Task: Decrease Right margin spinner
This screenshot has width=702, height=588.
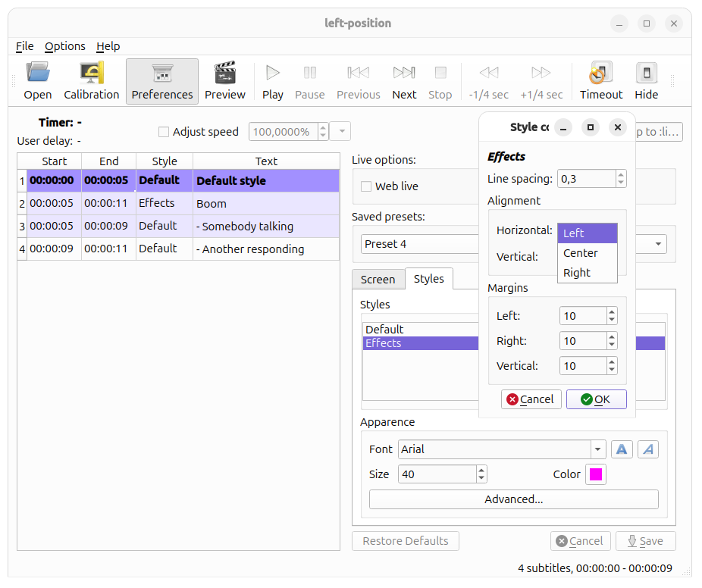Action: [612, 345]
